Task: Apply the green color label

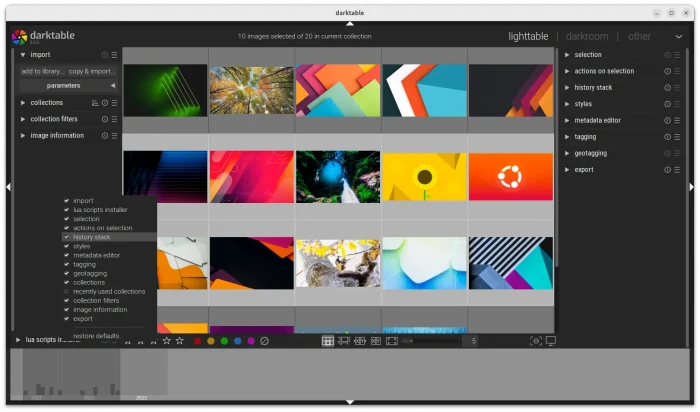Action: 224,341
